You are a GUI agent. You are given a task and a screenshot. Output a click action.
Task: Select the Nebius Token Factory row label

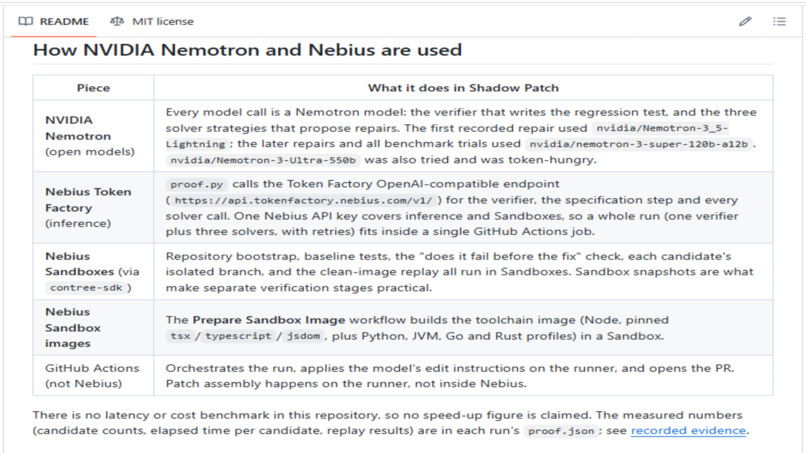(88, 207)
